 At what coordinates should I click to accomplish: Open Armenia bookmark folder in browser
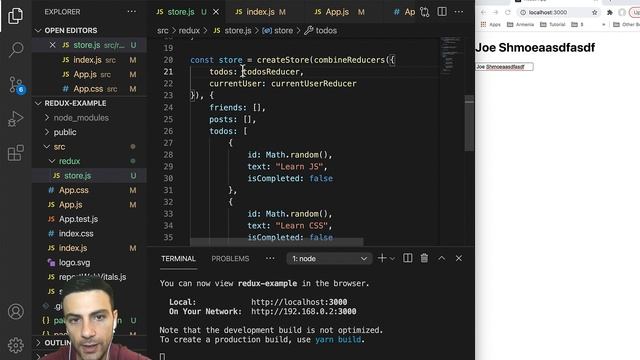[x=520, y=24]
